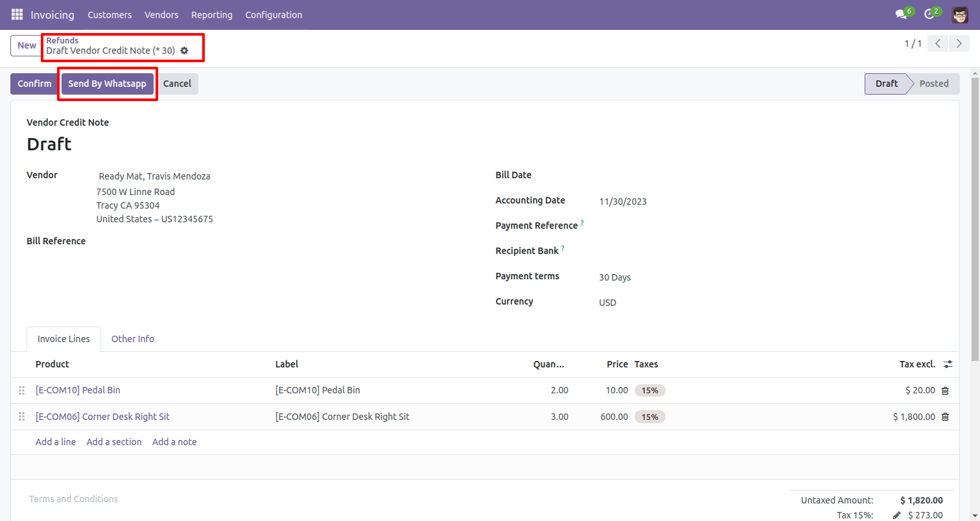Delete the Corner Desk Right Sit line
Screen dimensions: 980x521
[945, 417]
